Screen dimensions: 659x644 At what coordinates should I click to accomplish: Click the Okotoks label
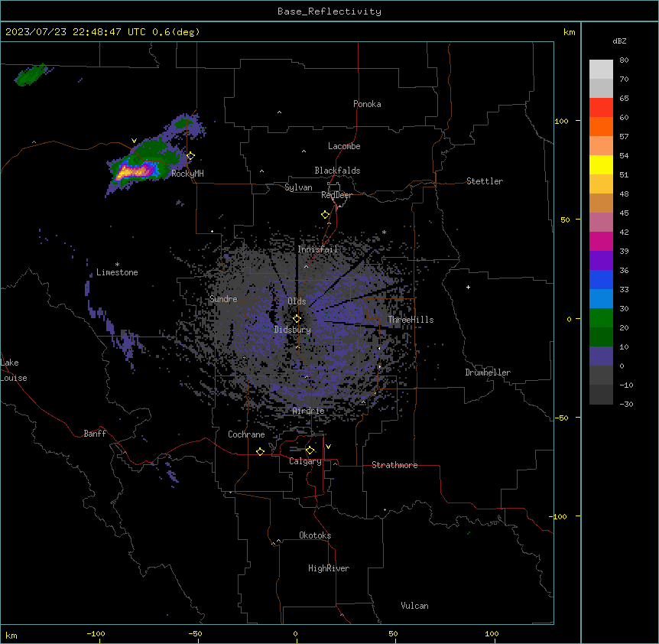click(315, 535)
